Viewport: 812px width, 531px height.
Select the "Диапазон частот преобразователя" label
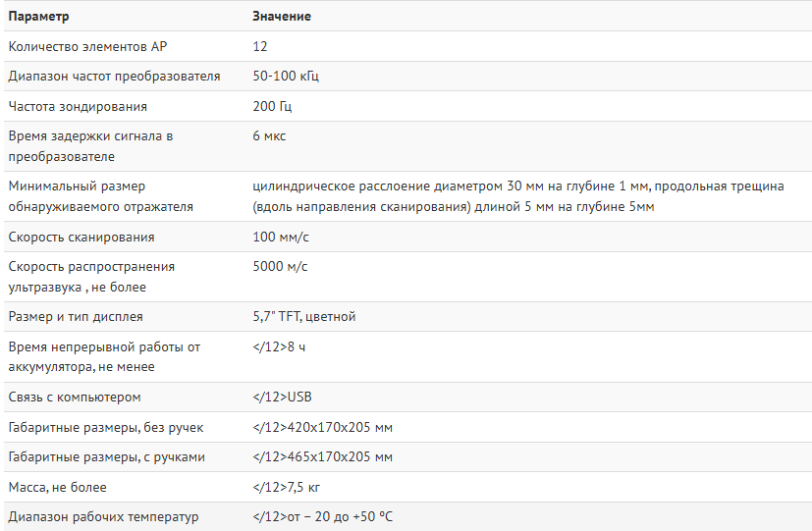(114, 77)
